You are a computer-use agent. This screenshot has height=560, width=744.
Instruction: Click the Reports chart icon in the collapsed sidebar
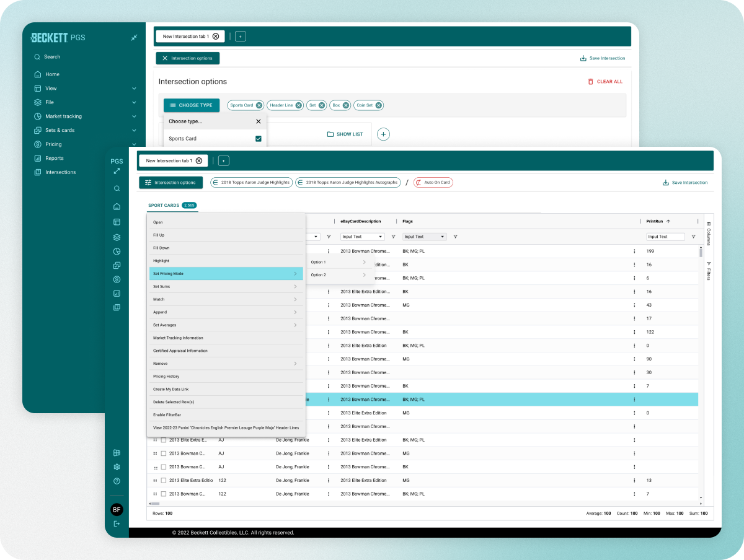click(117, 293)
